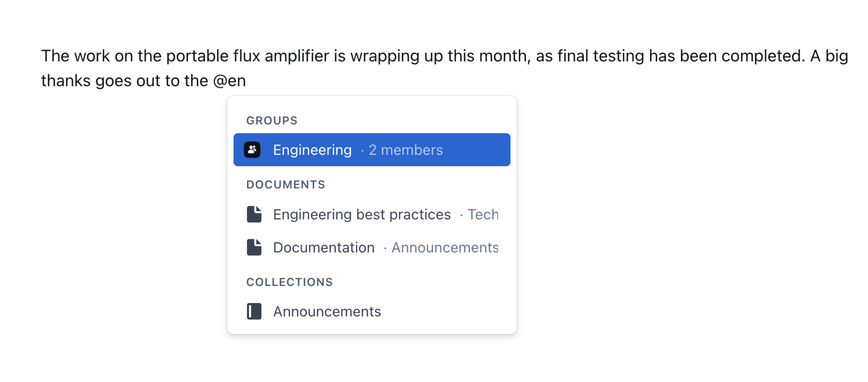This screenshot has width=868, height=382.
Task: Click the GROUPS section header
Action: click(x=272, y=120)
